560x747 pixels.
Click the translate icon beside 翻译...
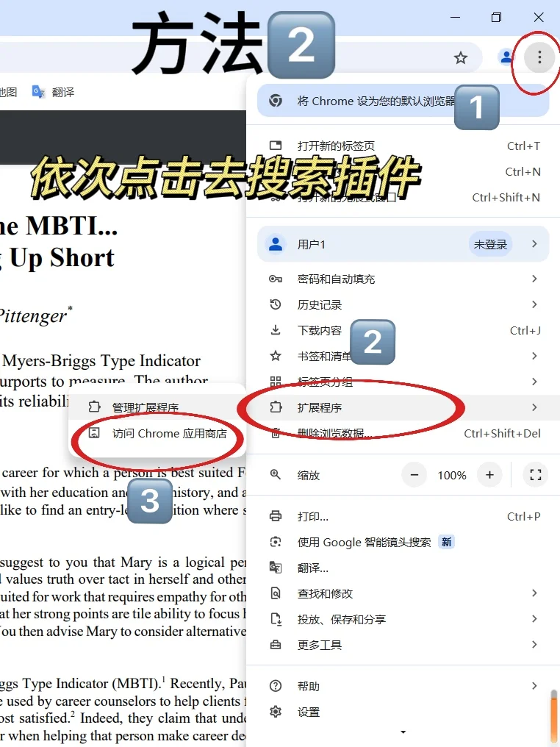tap(276, 568)
